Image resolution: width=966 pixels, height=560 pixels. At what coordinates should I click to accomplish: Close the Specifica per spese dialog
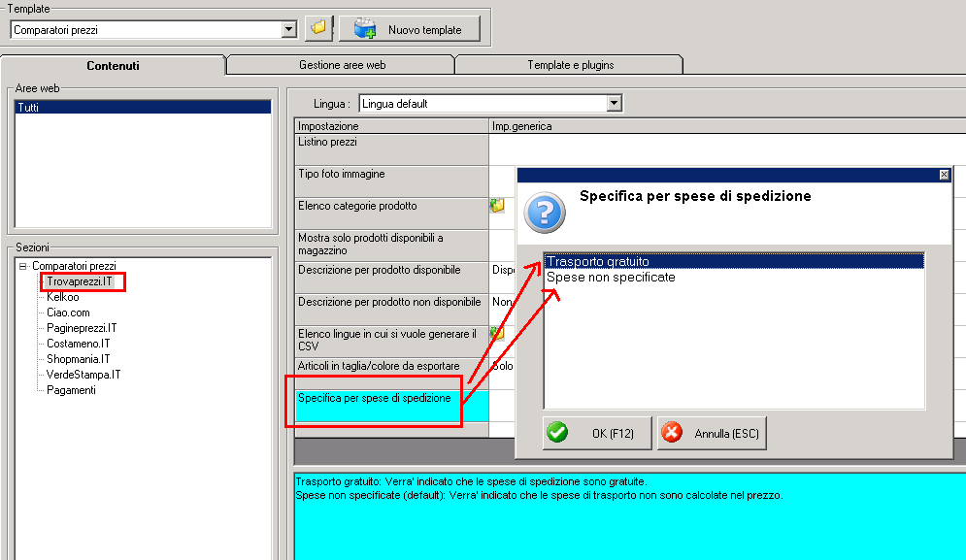tap(944, 175)
